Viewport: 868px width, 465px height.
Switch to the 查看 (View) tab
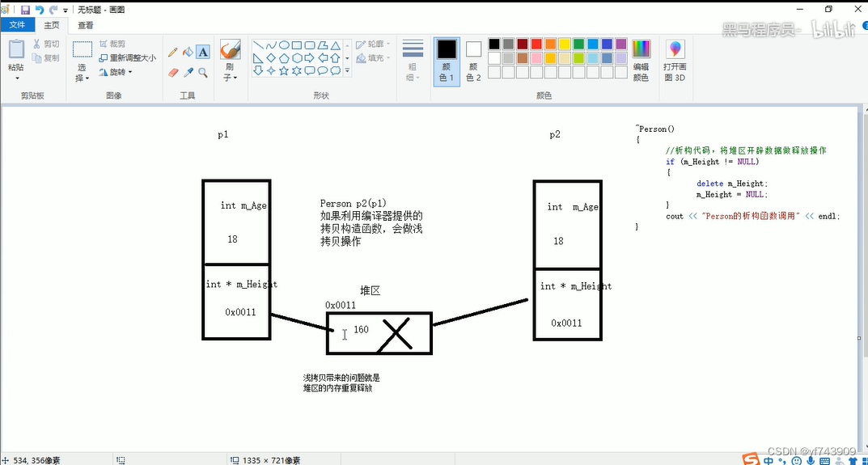click(85, 25)
